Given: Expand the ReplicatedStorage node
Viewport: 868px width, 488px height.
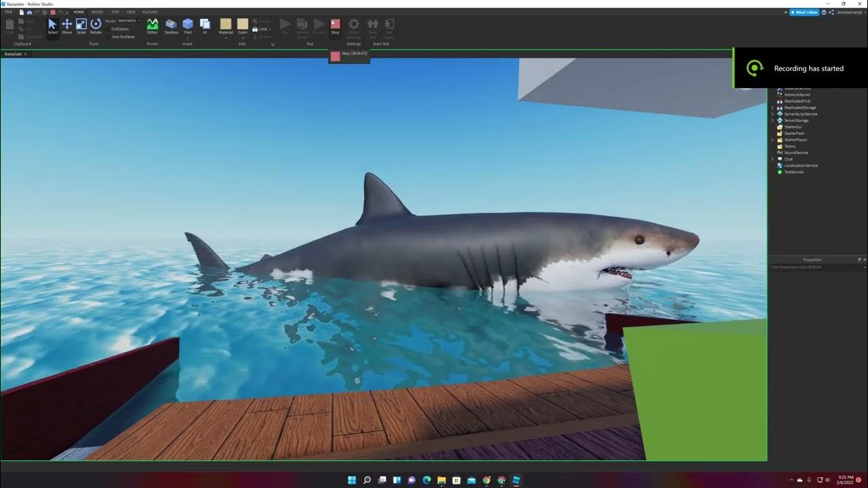Looking at the screenshot, I should [x=772, y=108].
